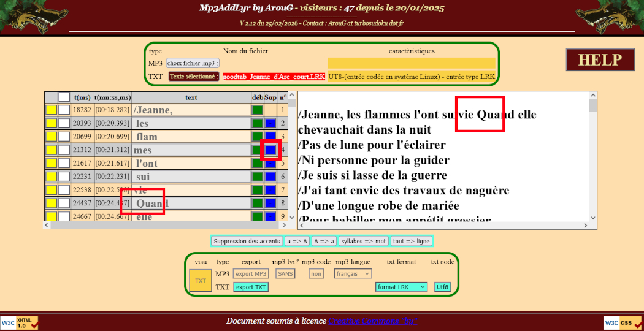Click the blue Sup square for 'flam' row
This screenshot has width=644, height=331.
pyautogui.click(x=270, y=137)
